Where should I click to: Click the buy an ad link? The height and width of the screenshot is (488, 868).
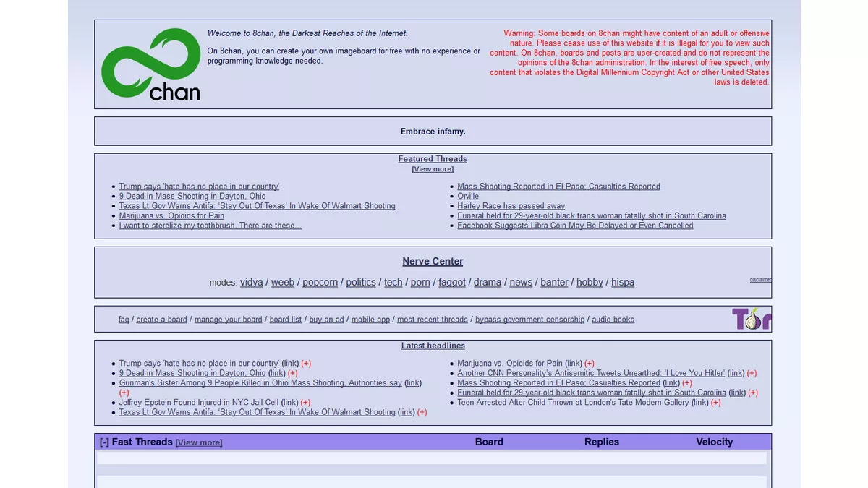pyautogui.click(x=327, y=320)
